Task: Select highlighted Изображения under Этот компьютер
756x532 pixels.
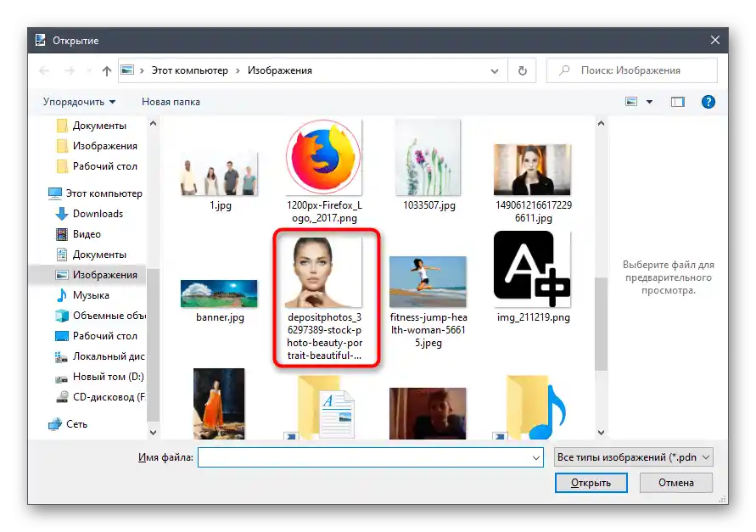Action: pyautogui.click(x=87, y=274)
